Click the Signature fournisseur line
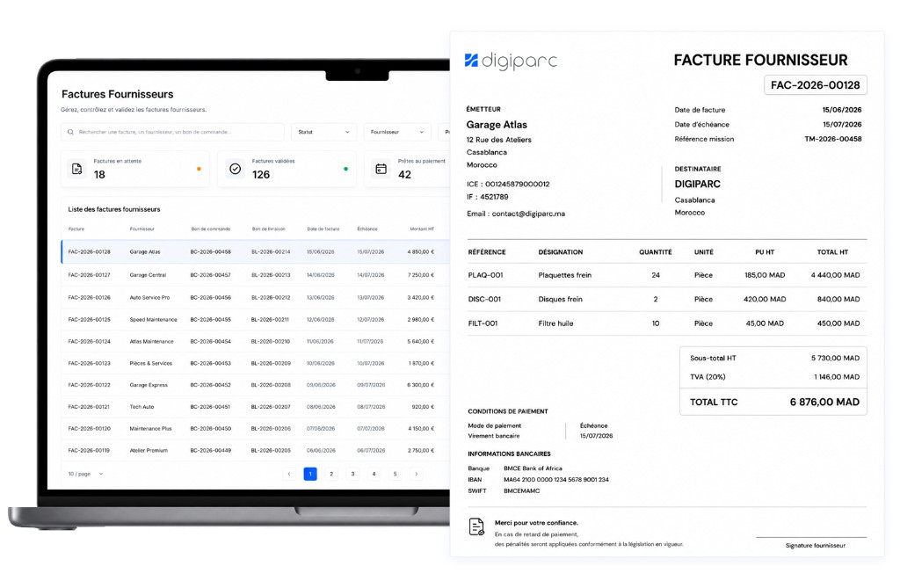The width and height of the screenshot is (900, 588). tap(811, 542)
